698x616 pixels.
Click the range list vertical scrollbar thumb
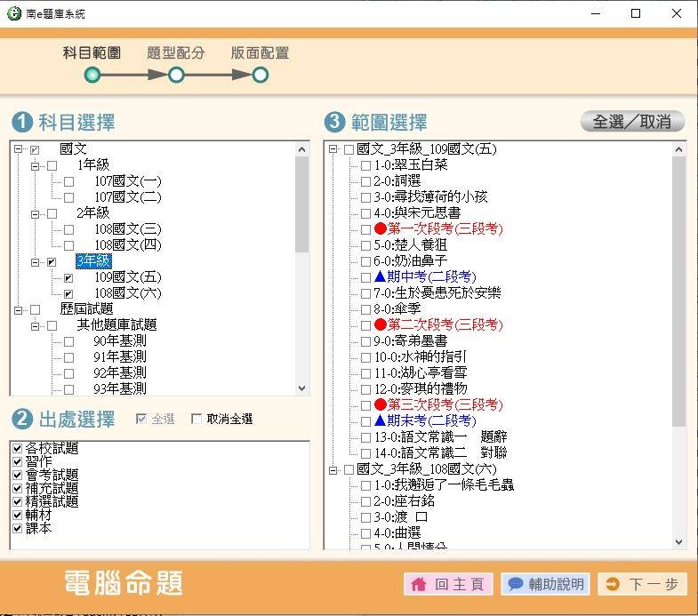point(678,292)
